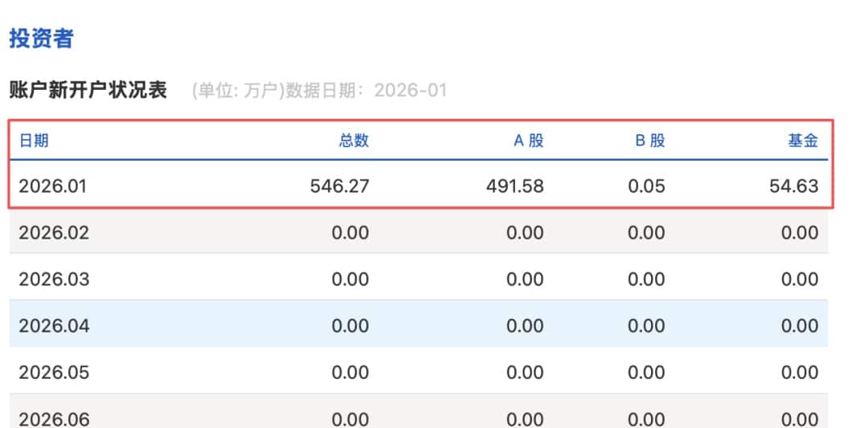Select the 2026.06 date cell
Viewport: 868px width, 428px height.
coord(54,419)
